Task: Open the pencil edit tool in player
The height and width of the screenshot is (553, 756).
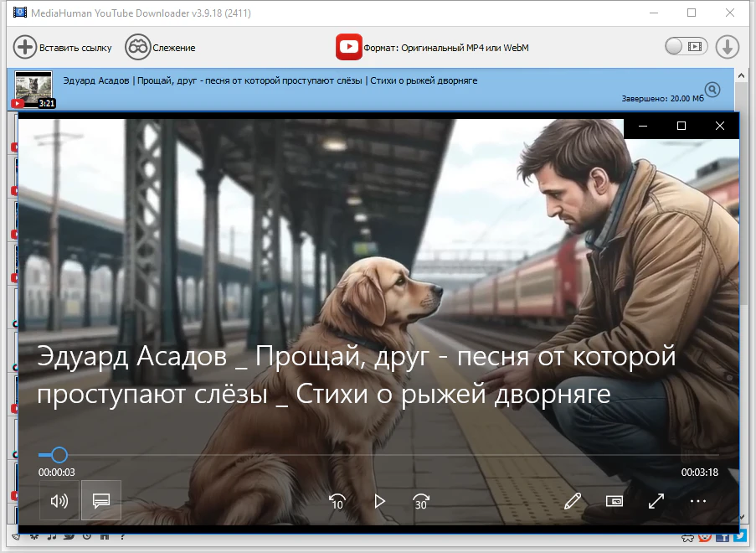Action: pos(573,501)
